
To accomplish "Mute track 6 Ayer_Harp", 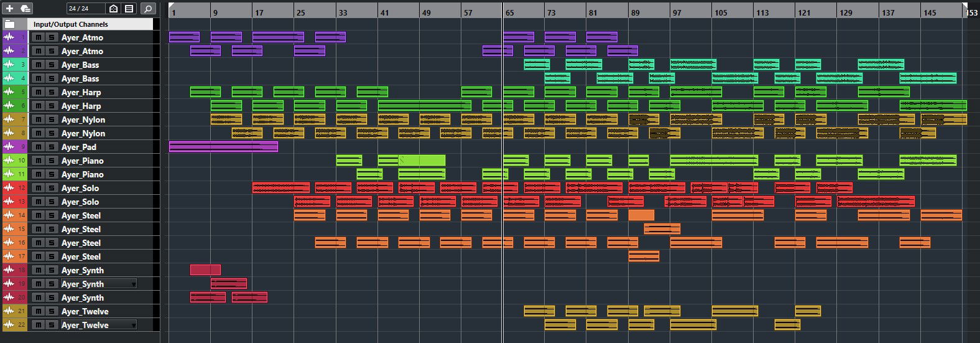I will tap(39, 106).
